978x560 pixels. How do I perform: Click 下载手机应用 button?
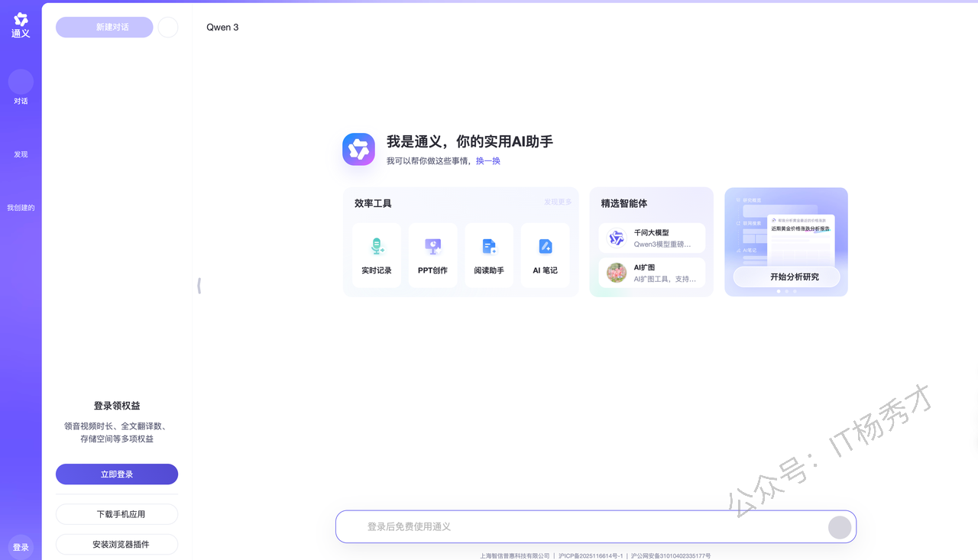(x=117, y=514)
